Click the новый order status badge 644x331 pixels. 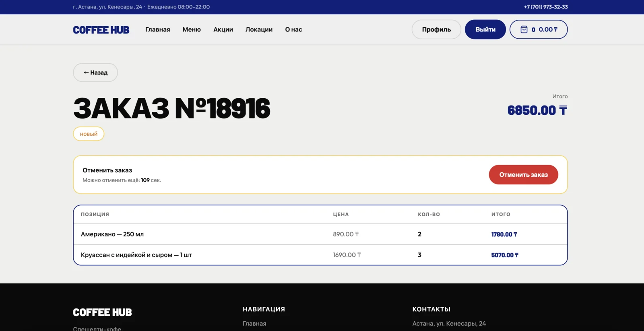click(x=89, y=134)
